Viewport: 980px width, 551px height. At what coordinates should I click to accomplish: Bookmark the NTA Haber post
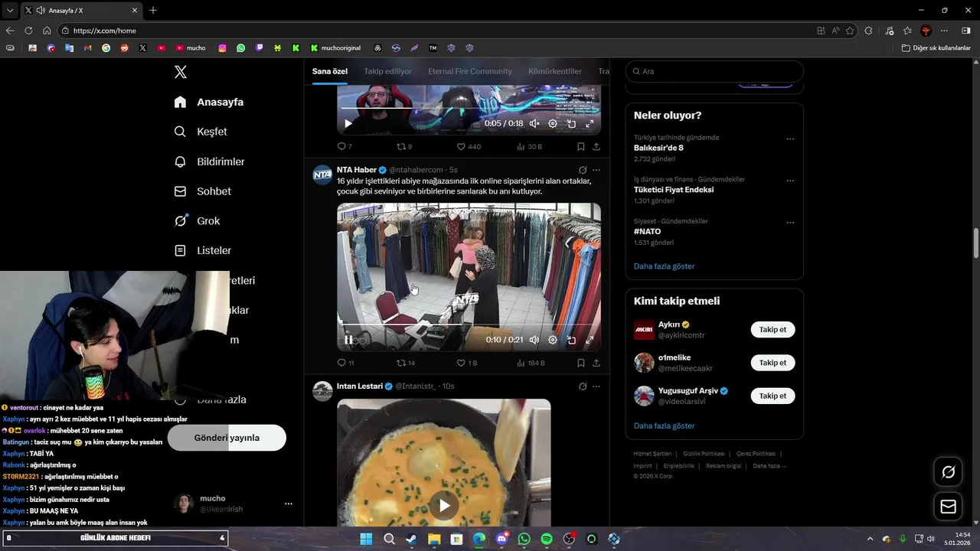click(x=581, y=363)
